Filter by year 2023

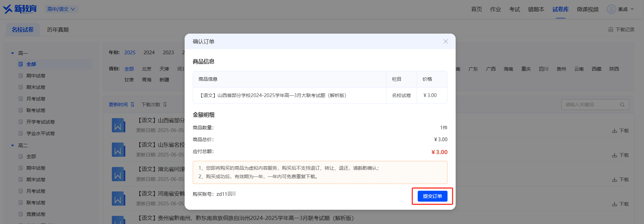pyautogui.click(x=168, y=52)
